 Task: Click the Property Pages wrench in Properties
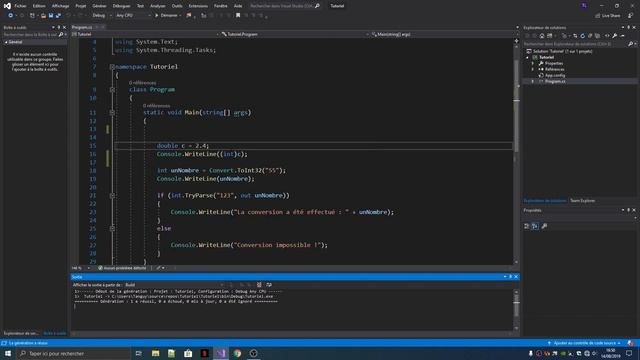(x=544, y=226)
